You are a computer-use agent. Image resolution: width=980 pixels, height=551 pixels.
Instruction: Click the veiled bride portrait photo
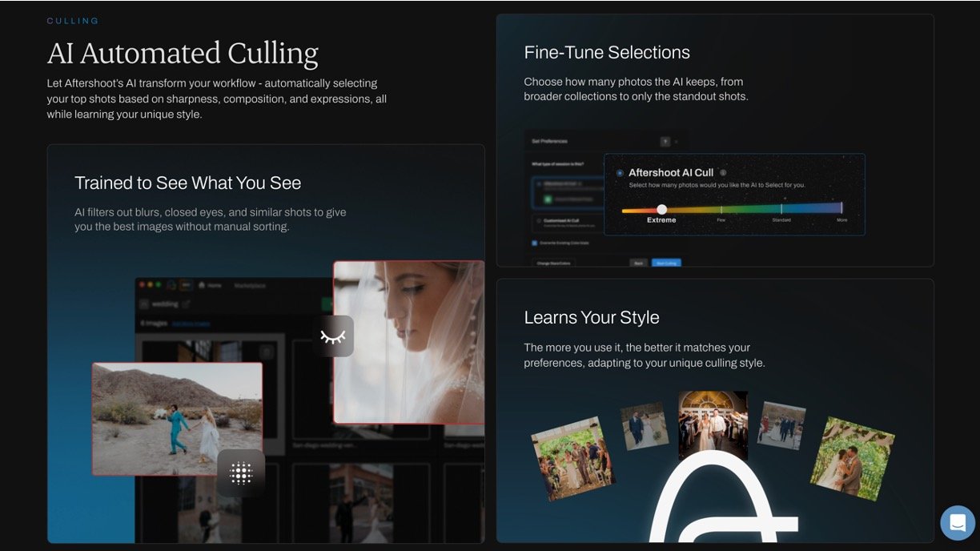coord(408,342)
